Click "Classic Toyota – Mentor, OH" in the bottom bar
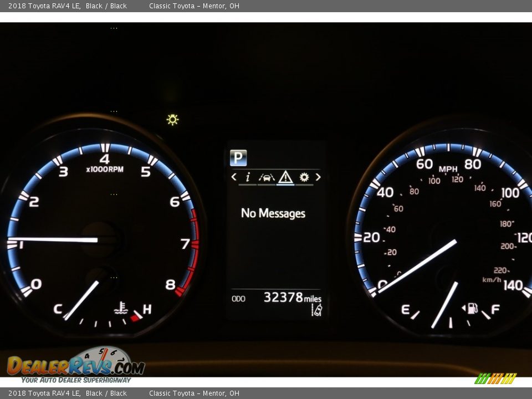This screenshot has width=532, height=399. coord(194,393)
